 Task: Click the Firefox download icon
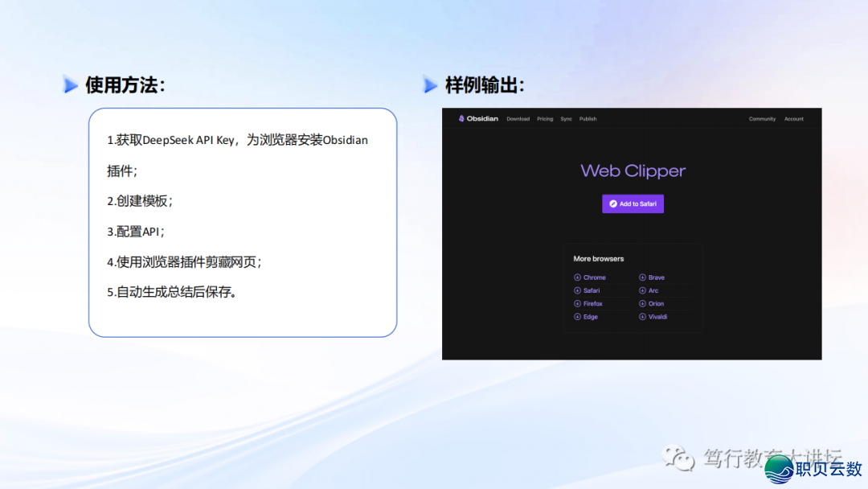(x=577, y=304)
